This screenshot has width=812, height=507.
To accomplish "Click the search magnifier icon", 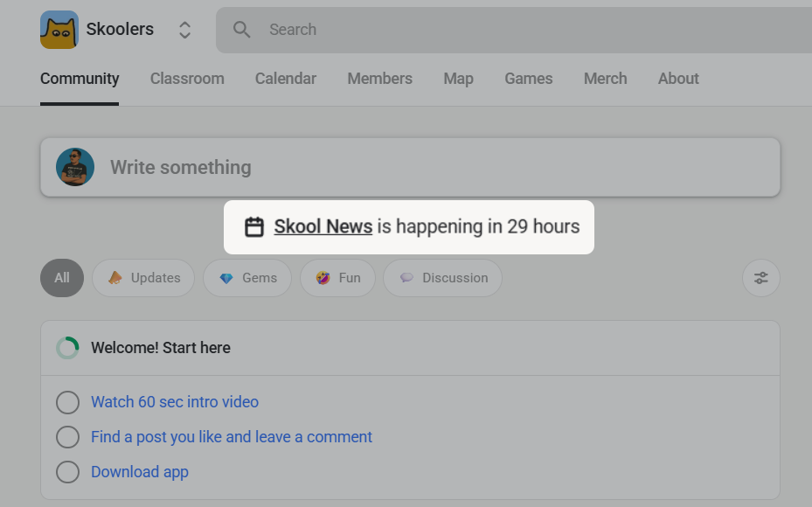I will [x=241, y=29].
